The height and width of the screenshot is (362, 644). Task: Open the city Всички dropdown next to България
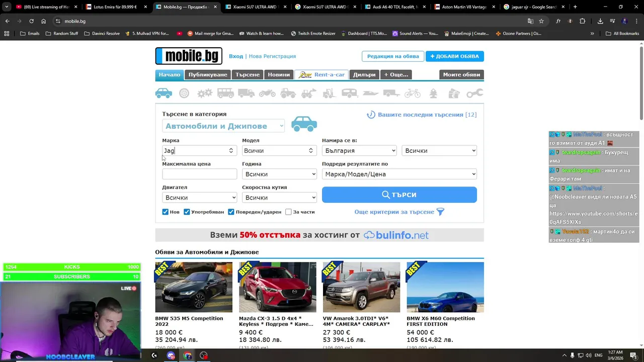tap(439, 150)
